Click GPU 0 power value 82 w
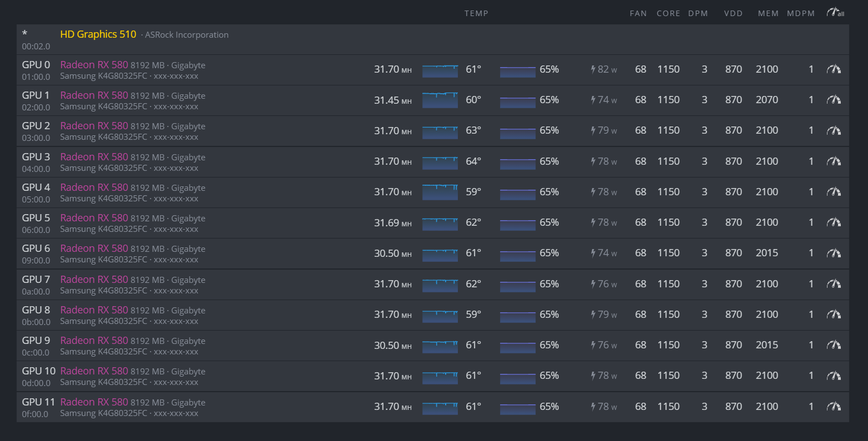868x441 pixels. [x=607, y=69]
